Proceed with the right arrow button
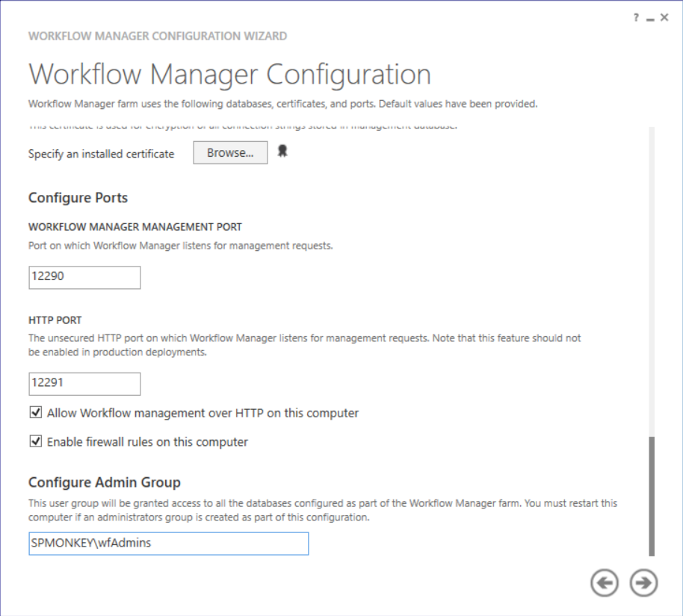This screenshot has width=683, height=616. 643,583
